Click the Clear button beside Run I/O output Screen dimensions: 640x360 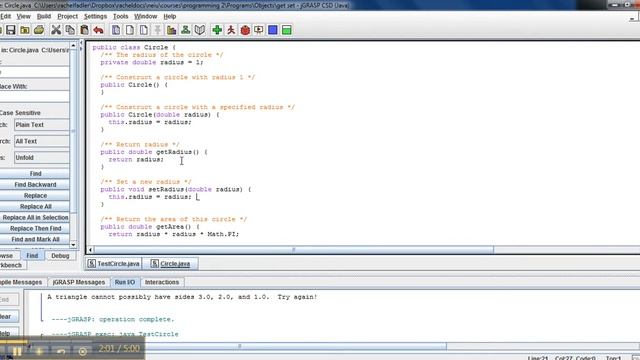pyautogui.click(x=9, y=316)
